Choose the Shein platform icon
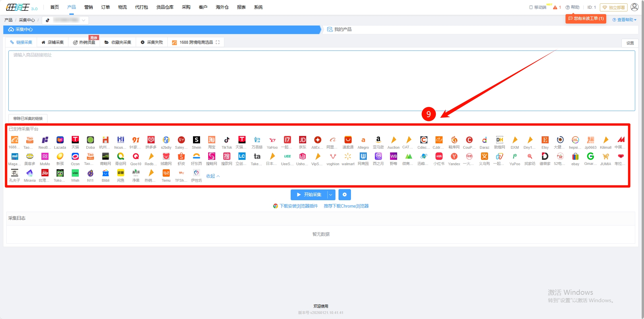Viewport: 644px width, 319px height. [196, 140]
